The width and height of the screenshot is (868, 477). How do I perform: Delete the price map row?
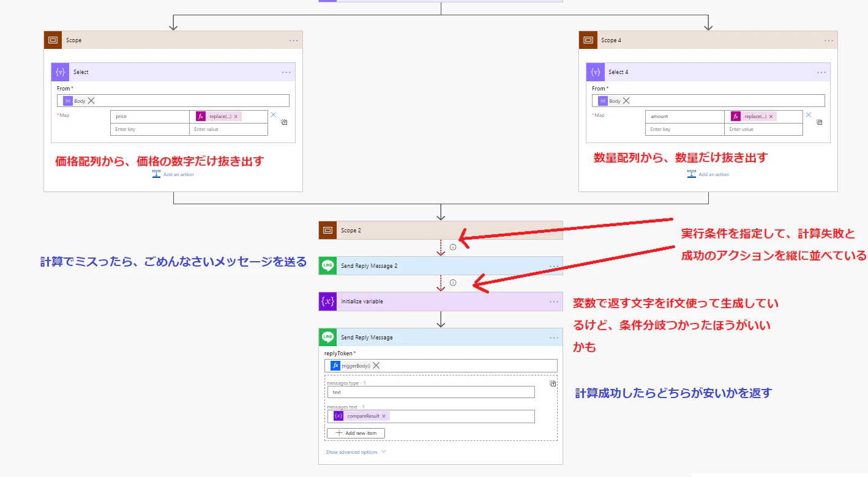click(273, 114)
